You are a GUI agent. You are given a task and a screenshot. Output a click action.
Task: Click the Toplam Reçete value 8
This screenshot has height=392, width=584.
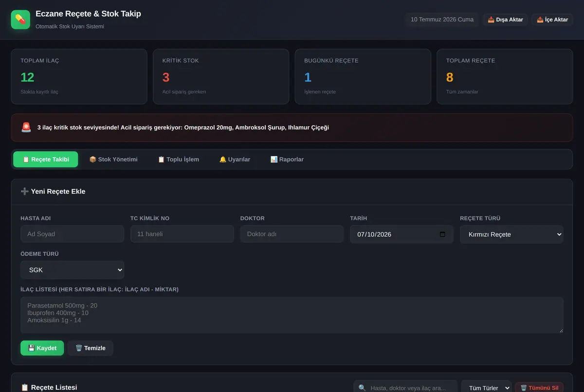pos(450,77)
